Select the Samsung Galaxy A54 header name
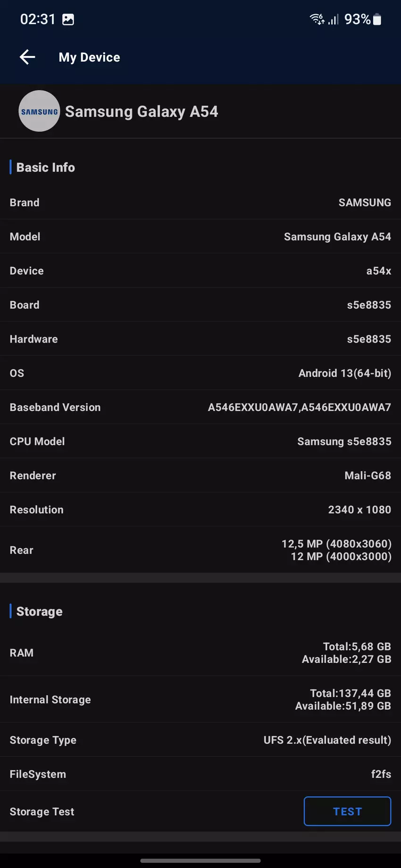The width and height of the screenshot is (401, 868). pos(142,112)
